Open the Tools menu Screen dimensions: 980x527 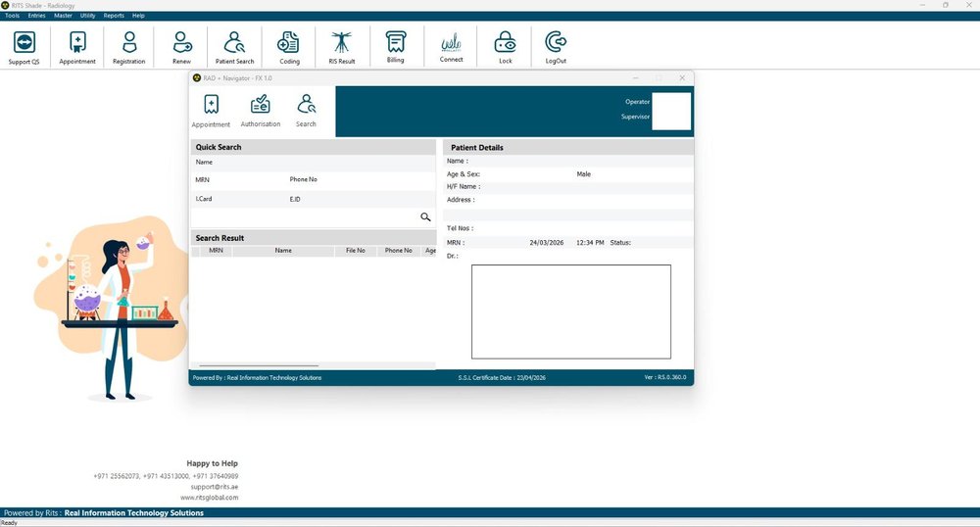[x=12, y=16]
